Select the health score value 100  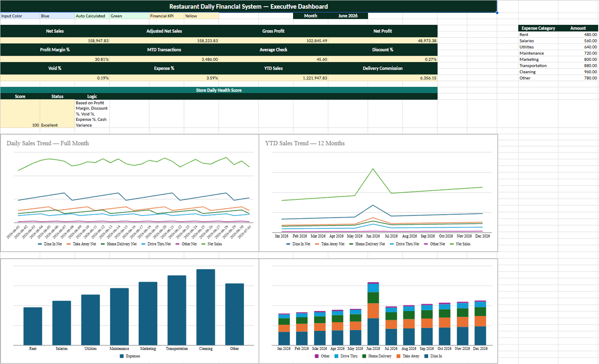(x=20, y=113)
